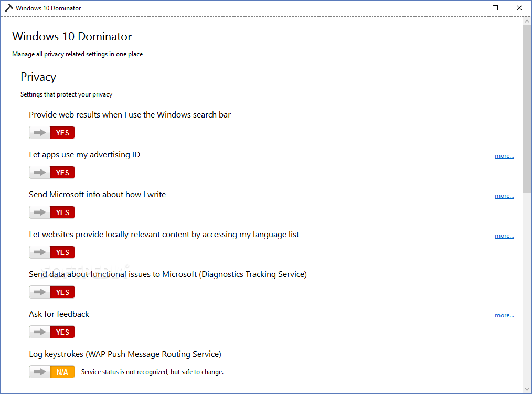Click the 'Privacy' section heading
The image size is (532, 394).
(x=38, y=77)
